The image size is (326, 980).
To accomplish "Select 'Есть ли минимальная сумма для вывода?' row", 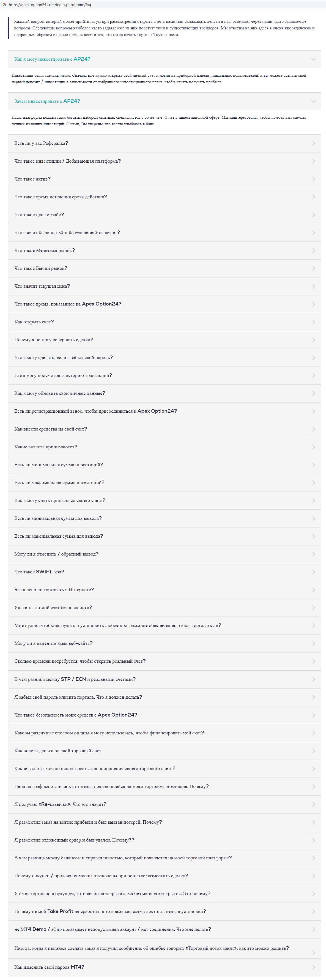I will pos(58,518).
